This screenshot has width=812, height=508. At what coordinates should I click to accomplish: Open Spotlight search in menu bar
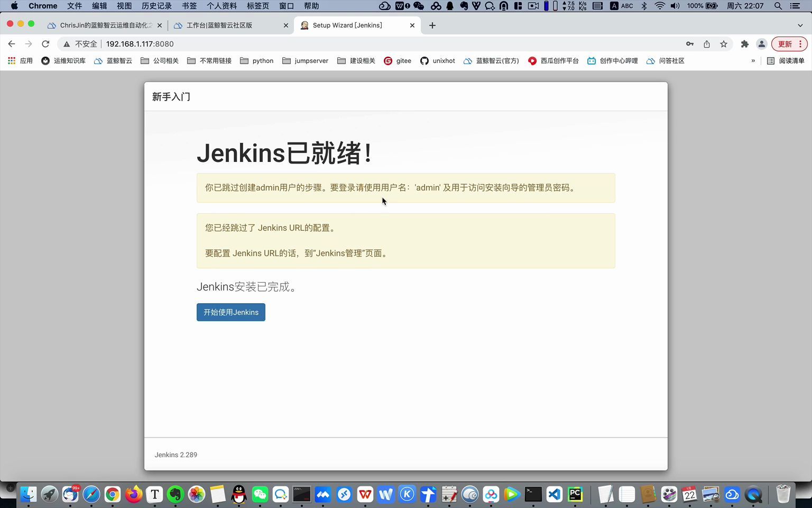[778, 6]
